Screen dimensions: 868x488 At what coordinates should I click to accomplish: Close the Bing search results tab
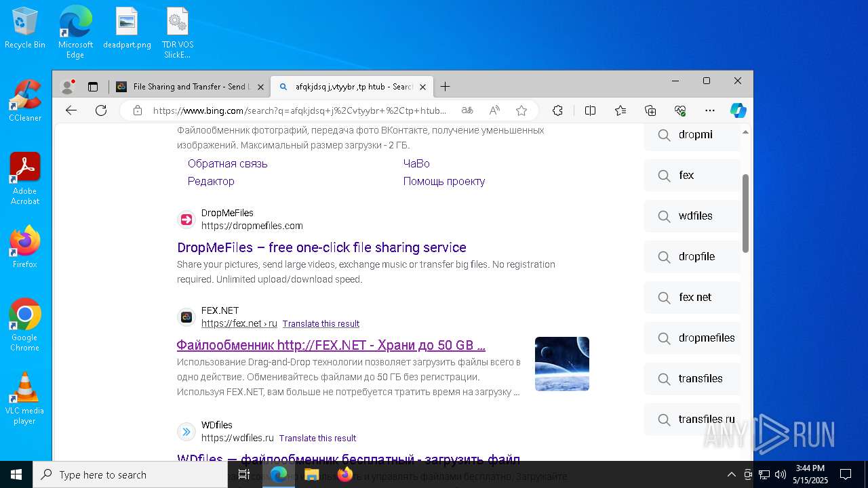(x=422, y=87)
